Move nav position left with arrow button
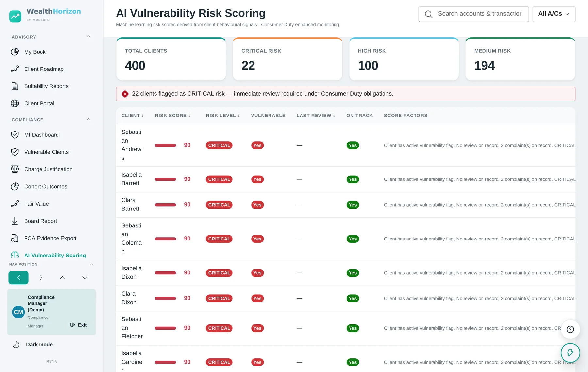Image resolution: width=588 pixels, height=372 pixels. (19, 278)
